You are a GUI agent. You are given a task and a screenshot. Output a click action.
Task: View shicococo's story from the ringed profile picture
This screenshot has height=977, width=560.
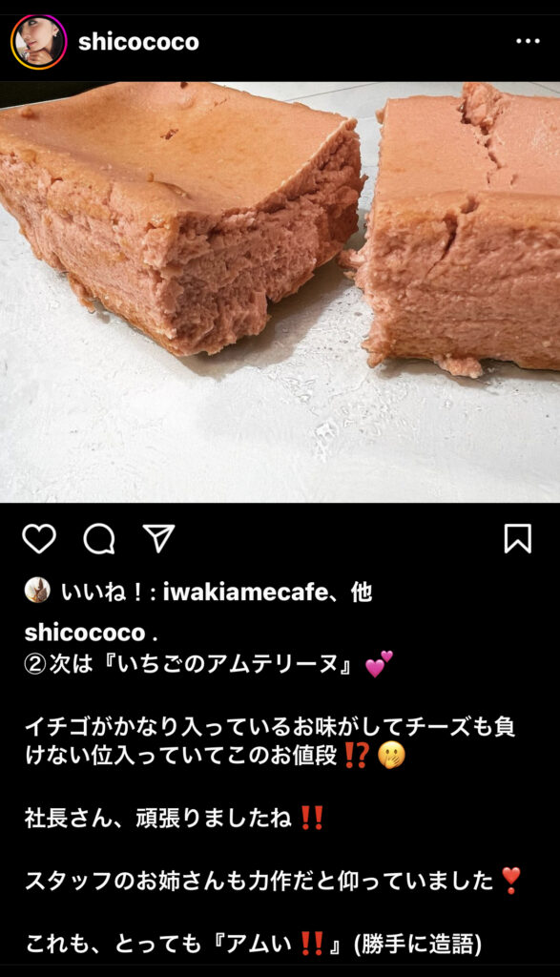click(x=38, y=42)
